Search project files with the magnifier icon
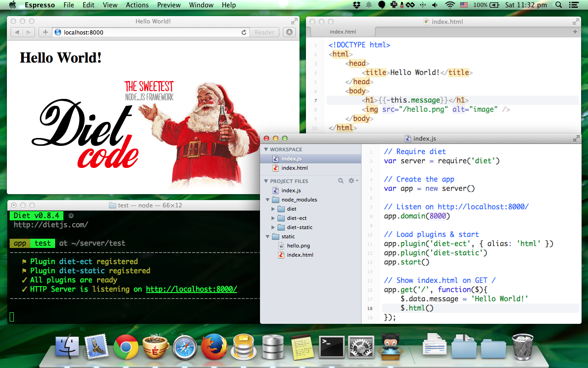The image size is (588, 368). pos(341,181)
